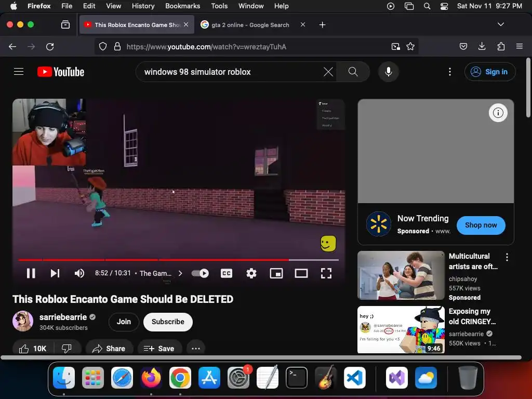List all tabs dropdown arrow
The height and width of the screenshot is (399, 532).
pyautogui.click(x=500, y=24)
